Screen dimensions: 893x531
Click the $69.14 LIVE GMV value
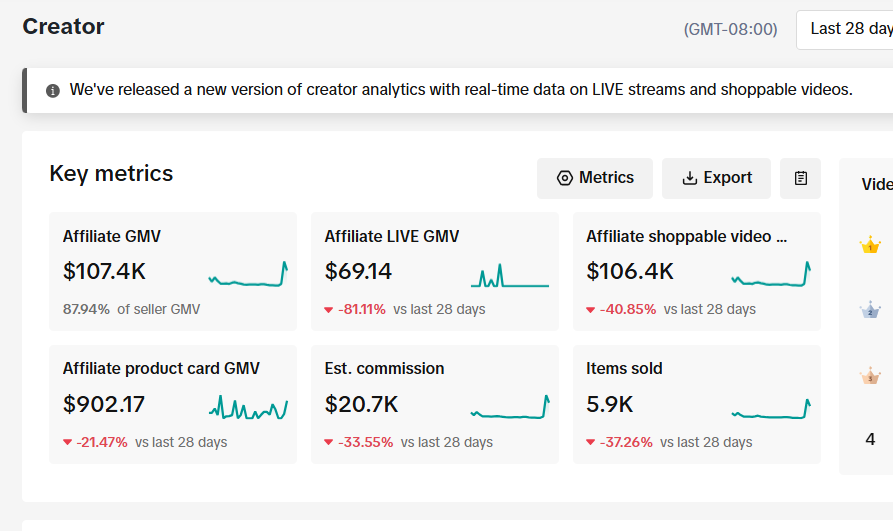tap(358, 271)
